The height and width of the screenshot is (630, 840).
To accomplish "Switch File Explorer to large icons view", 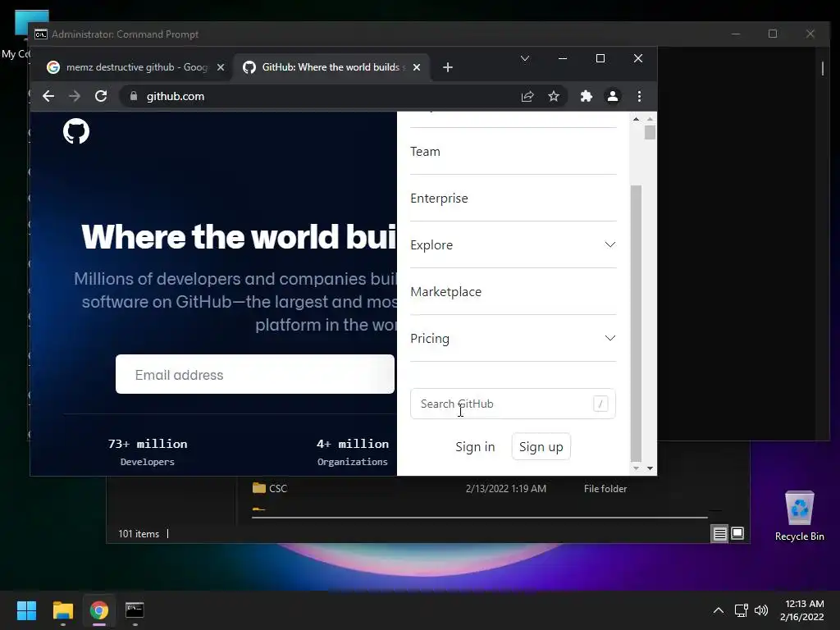I will coord(737,533).
